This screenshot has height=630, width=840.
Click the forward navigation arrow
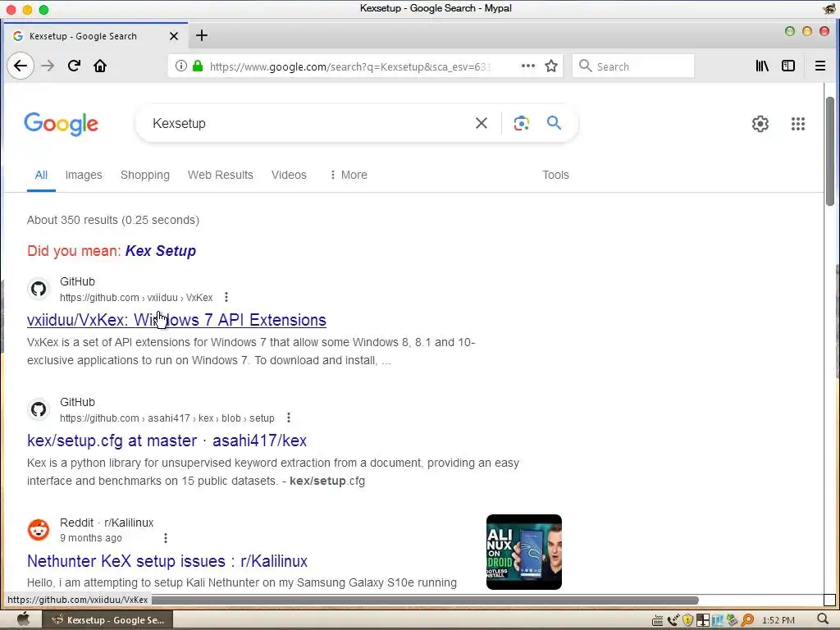click(x=48, y=66)
